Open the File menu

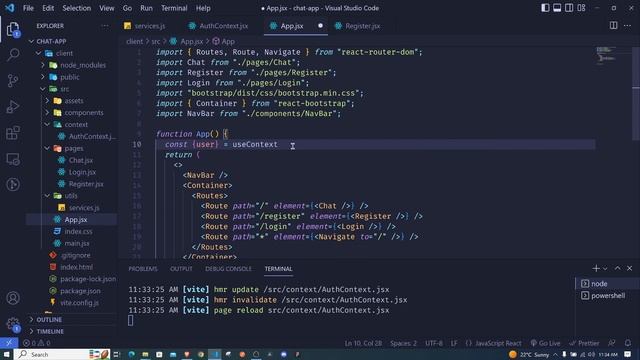(28, 8)
